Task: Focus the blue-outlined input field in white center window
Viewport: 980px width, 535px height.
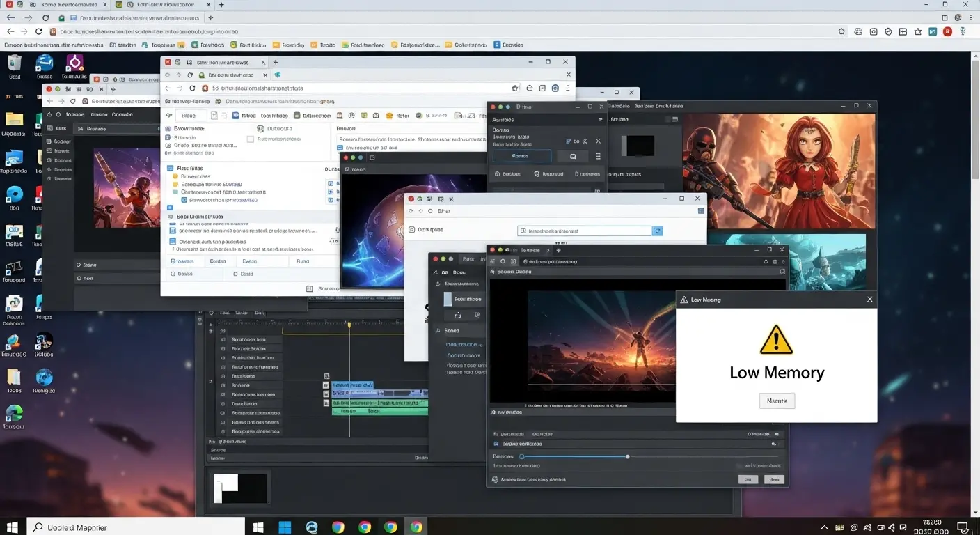Action: 585,231
